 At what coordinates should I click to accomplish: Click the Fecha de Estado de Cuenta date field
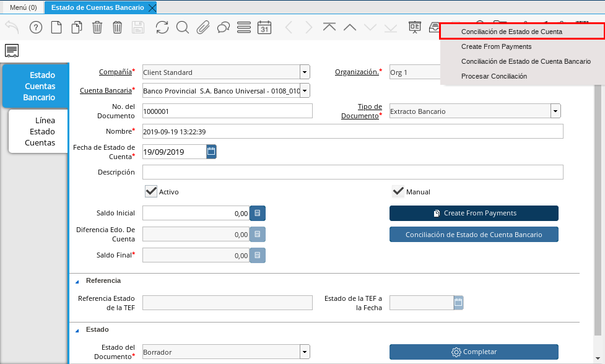[175, 152]
